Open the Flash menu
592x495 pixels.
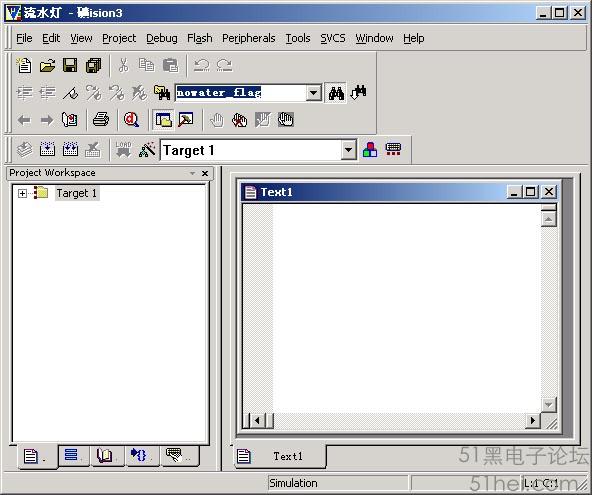(x=199, y=38)
